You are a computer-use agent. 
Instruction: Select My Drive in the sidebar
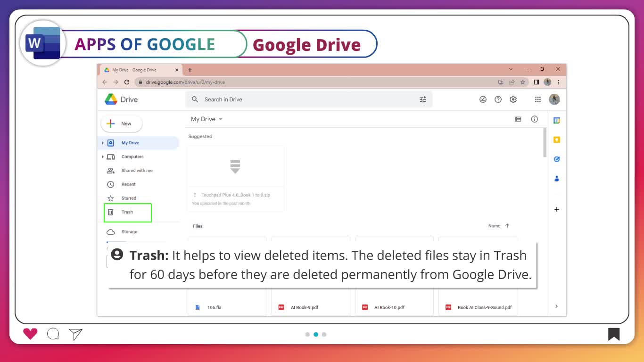point(138,143)
